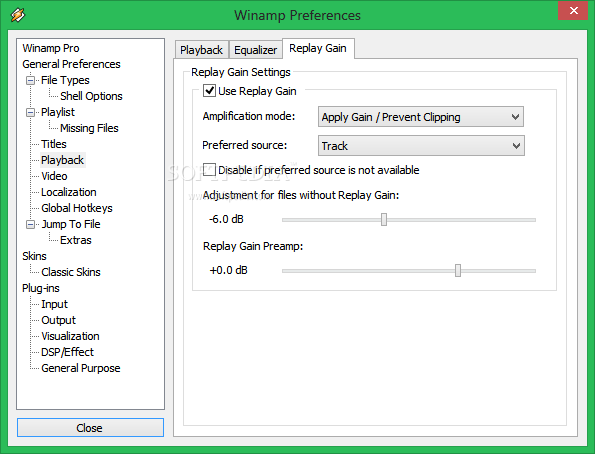Viewport: 595px width, 454px height.
Task: Click Adjustment for files without Replay Gain label
Action: tap(301, 195)
